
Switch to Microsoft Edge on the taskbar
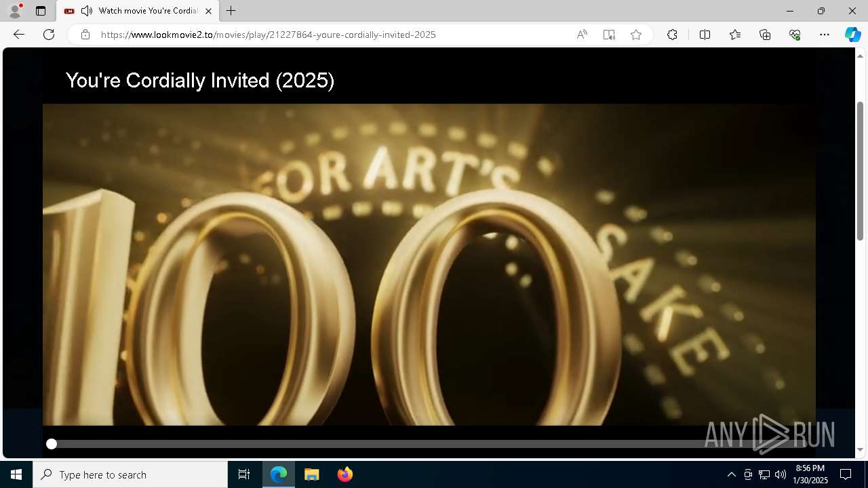pos(279,474)
